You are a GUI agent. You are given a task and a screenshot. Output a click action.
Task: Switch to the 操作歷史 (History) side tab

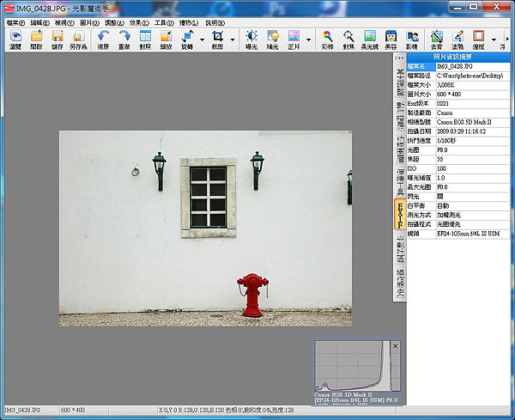(400, 283)
